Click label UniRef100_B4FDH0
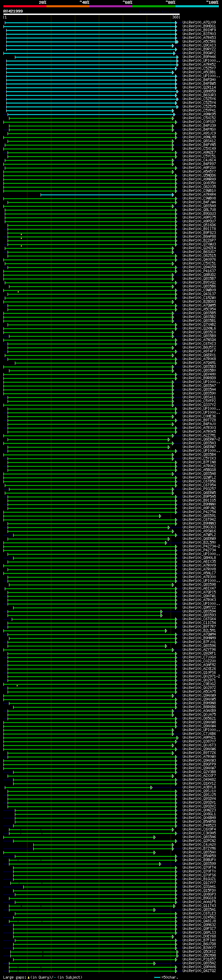The height and width of the screenshot is (980, 222). tap(199, 80)
